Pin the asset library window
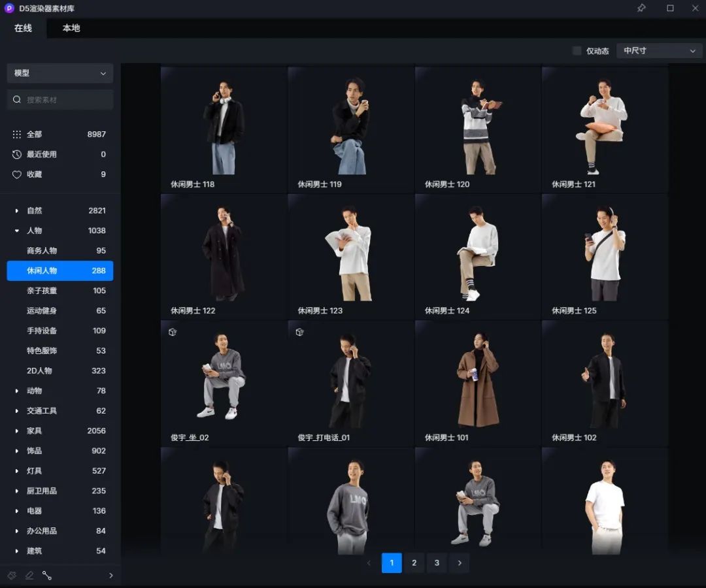This screenshot has width=706, height=588. 641,8
